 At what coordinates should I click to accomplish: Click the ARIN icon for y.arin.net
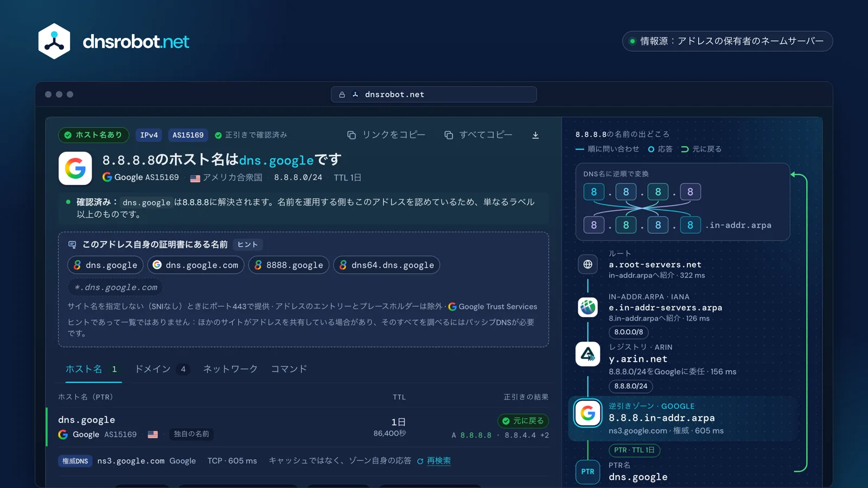588,354
